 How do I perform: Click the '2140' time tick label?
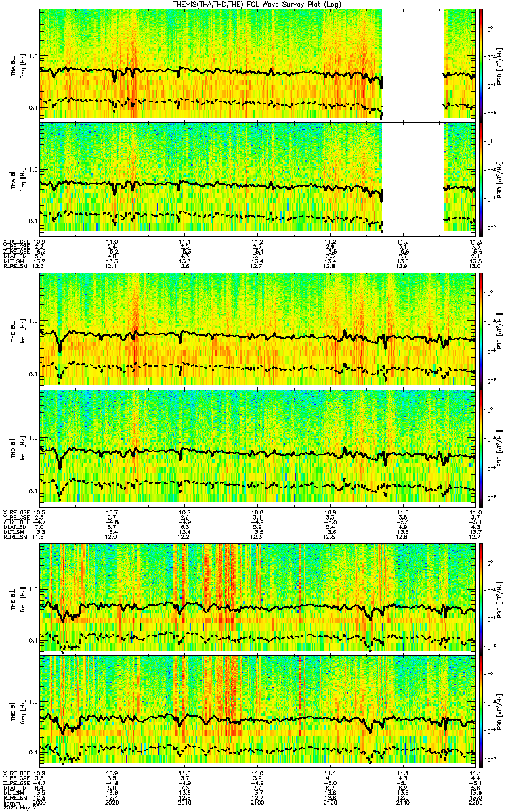tap(402, 801)
